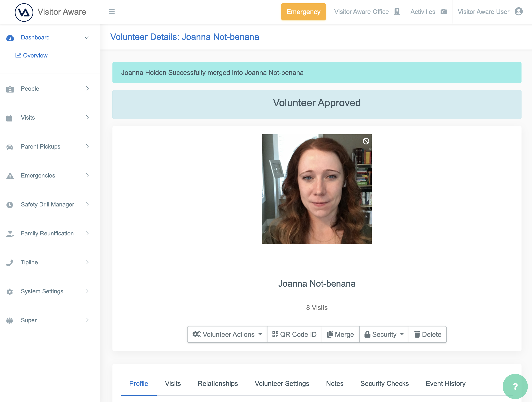
Task: Click the Activities camera icon
Action: pyautogui.click(x=443, y=12)
